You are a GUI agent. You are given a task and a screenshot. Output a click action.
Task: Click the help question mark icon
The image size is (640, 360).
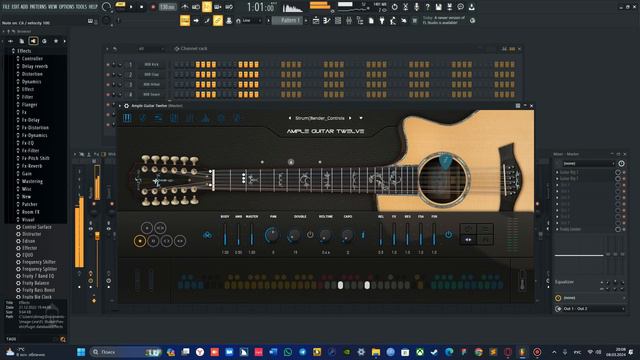tap(427, 7)
